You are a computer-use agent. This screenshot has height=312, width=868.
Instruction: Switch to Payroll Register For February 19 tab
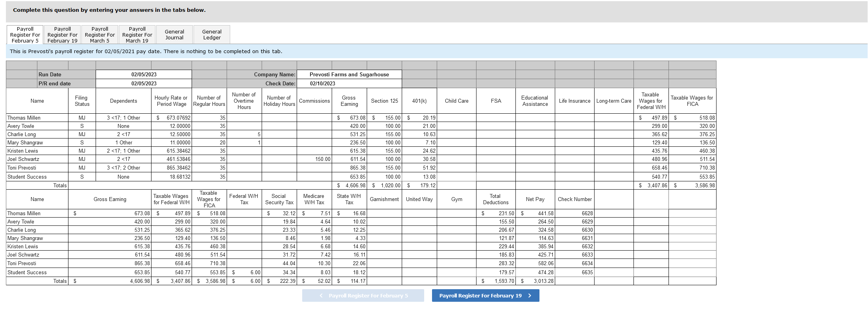(63, 35)
